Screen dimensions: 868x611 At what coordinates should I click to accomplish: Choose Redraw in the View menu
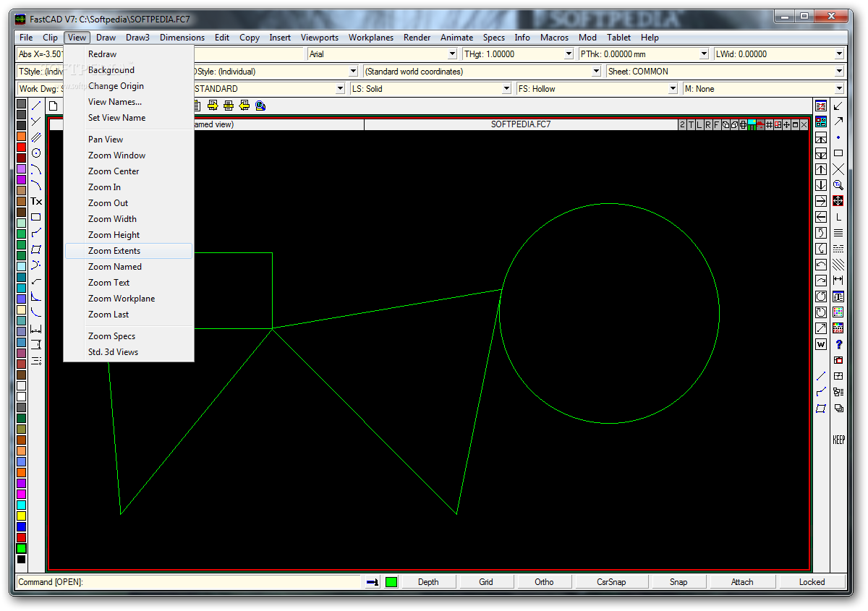129,54
